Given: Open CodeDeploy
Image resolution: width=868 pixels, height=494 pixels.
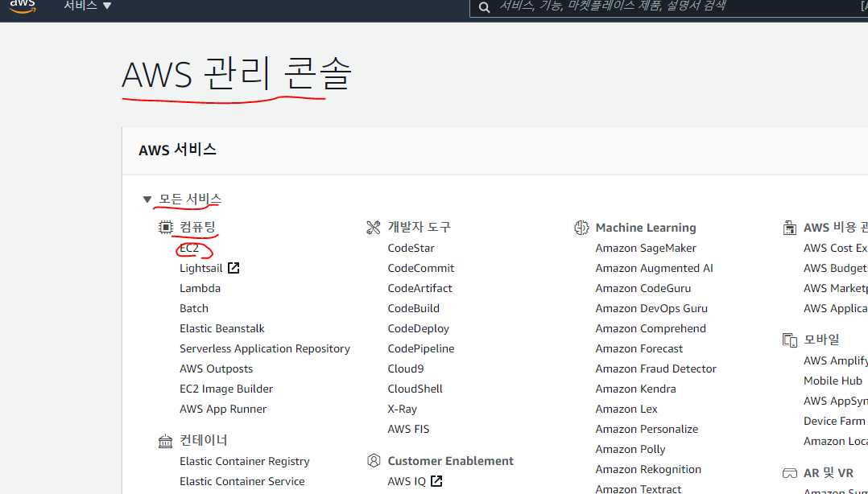Looking at the screenshot, I should pyautogui.click(x=418, y=328).
